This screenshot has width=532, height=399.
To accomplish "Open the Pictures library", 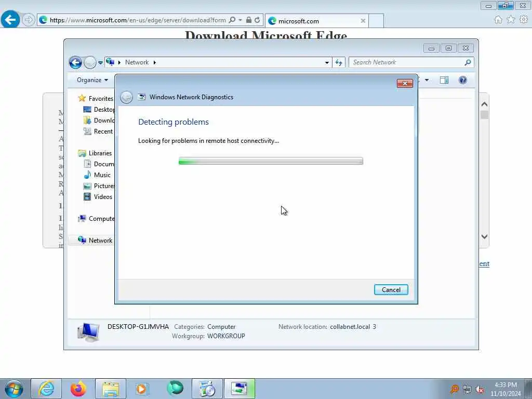I will point(99,186).
